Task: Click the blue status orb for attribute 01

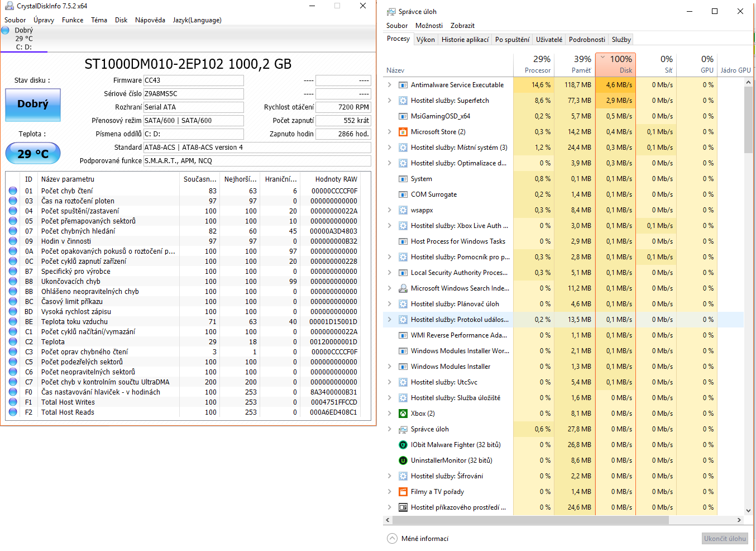Action: [13, 191]
